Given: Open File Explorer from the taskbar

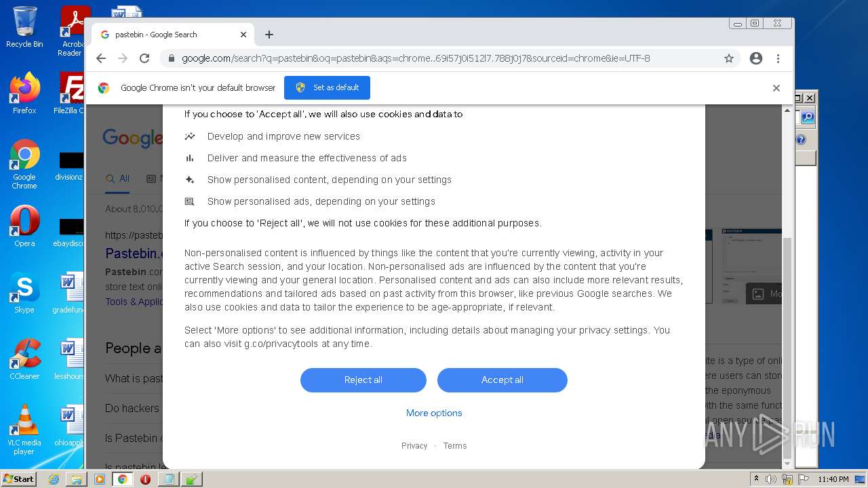Looking at the screenshot, I should 77,479.
